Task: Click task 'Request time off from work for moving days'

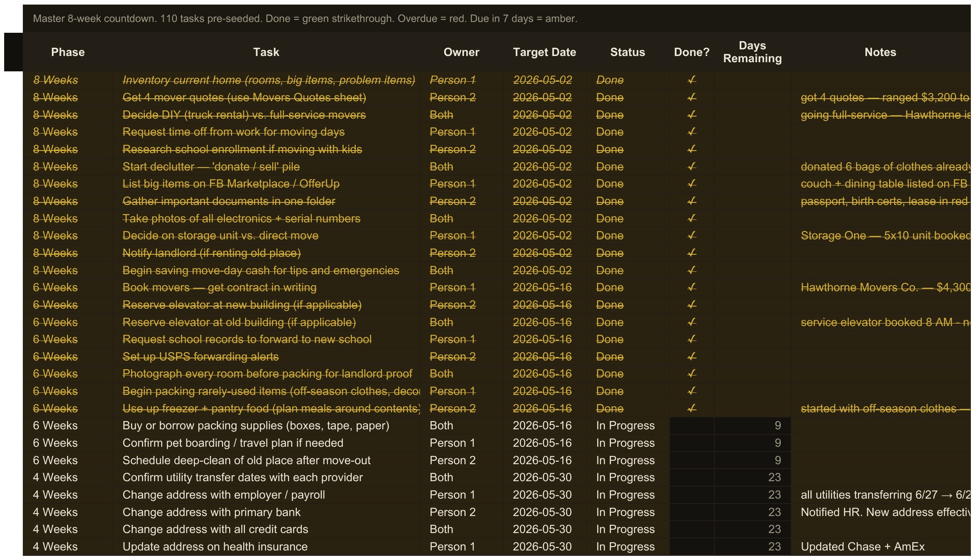Action: pos(233,132)
